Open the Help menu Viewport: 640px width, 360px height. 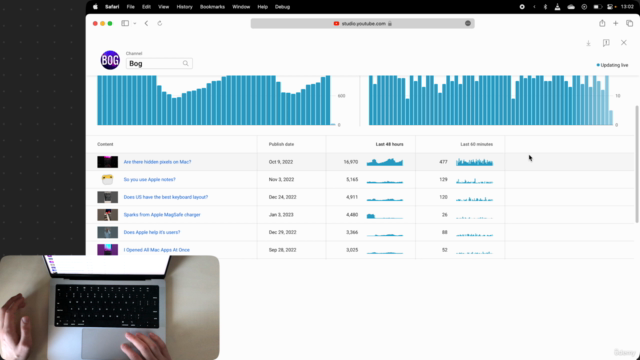[x=262, y=7]
